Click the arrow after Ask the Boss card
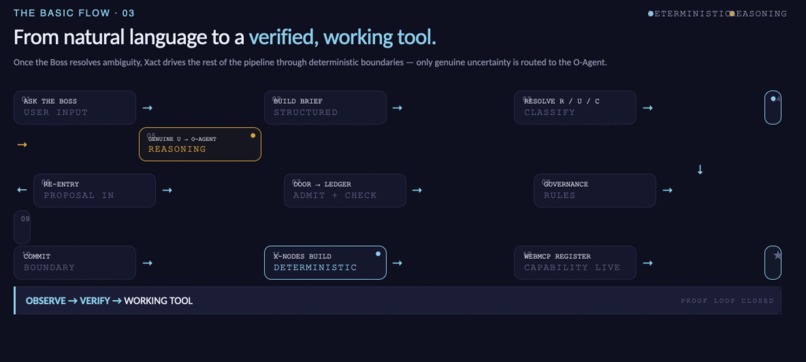The image size is (806, 362). pyautogui.click(x=148, y=108)
